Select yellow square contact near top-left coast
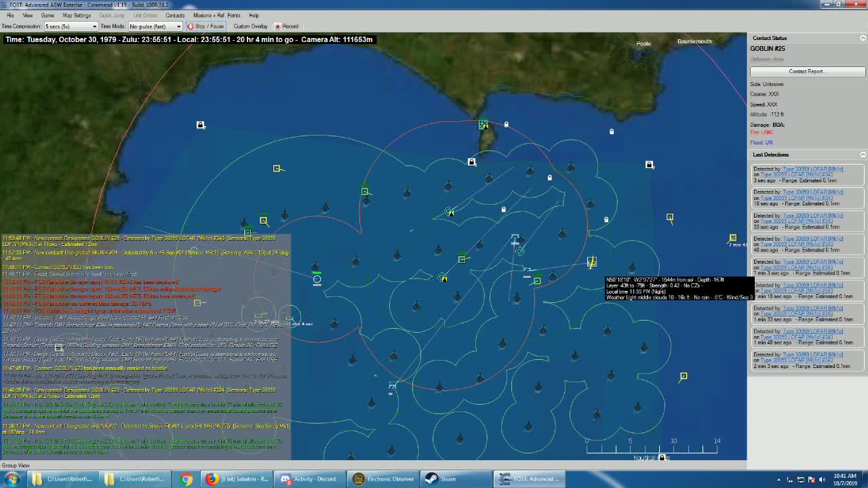 pos(277,168)
